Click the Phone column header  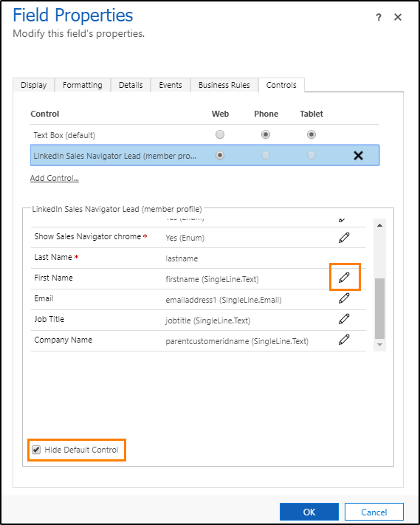266,114
